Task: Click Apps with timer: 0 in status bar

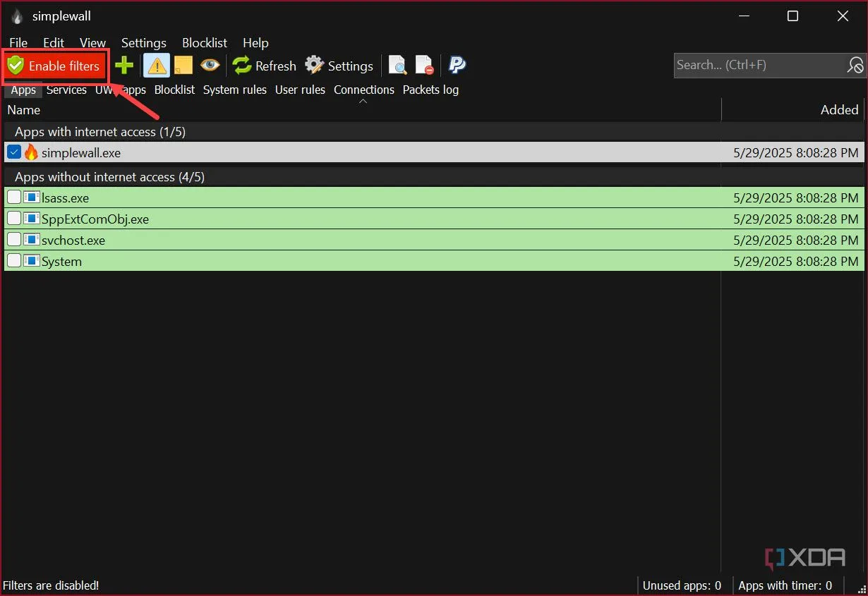Action: point(785,585)
